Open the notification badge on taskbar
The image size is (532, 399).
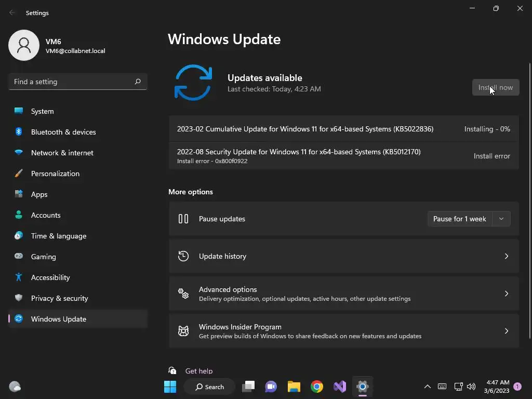(517, 387)
